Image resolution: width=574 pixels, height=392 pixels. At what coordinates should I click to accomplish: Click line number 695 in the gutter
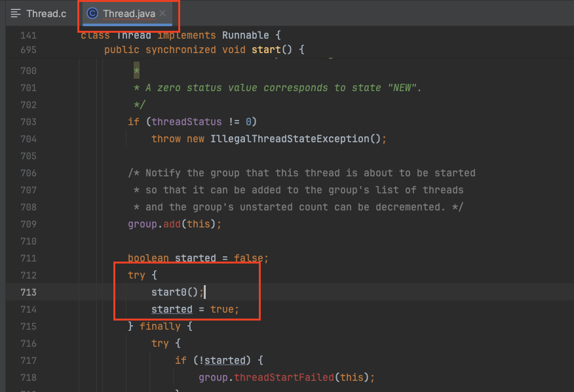pos(28,49)
